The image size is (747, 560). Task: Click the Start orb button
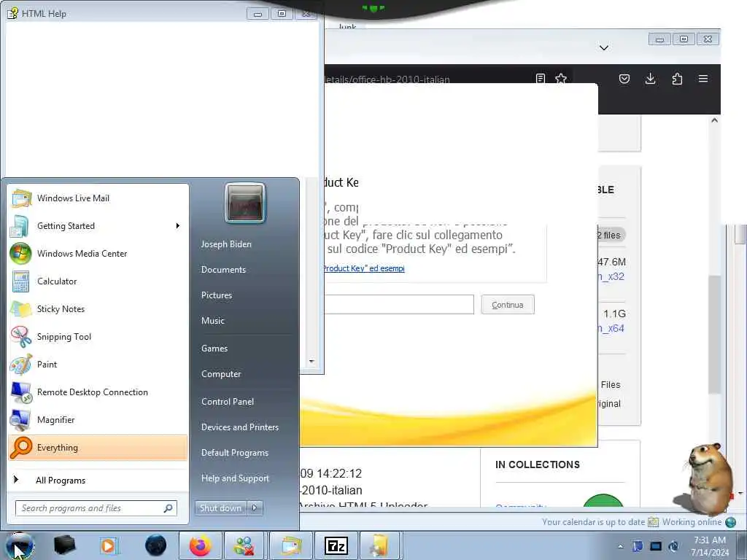coord(20,545)
